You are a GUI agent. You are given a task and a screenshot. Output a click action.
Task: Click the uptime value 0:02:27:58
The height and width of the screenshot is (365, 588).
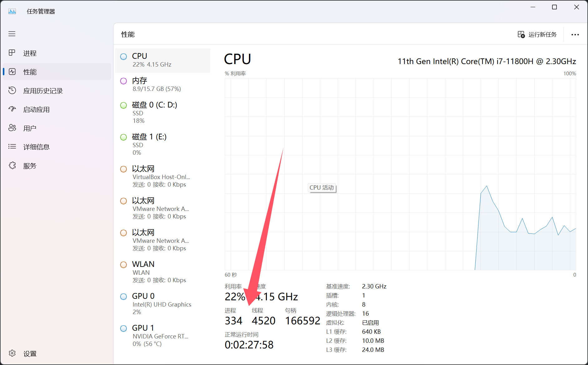click(249, 345)
